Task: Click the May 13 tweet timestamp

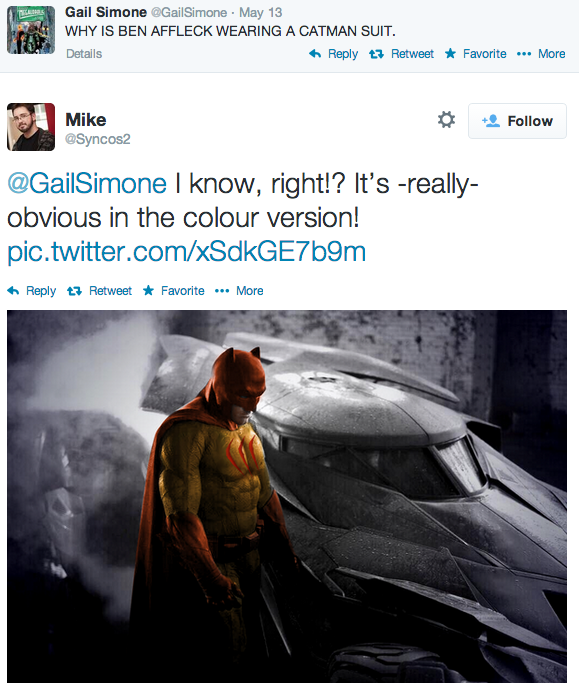Action: click(x=261, y=12)
